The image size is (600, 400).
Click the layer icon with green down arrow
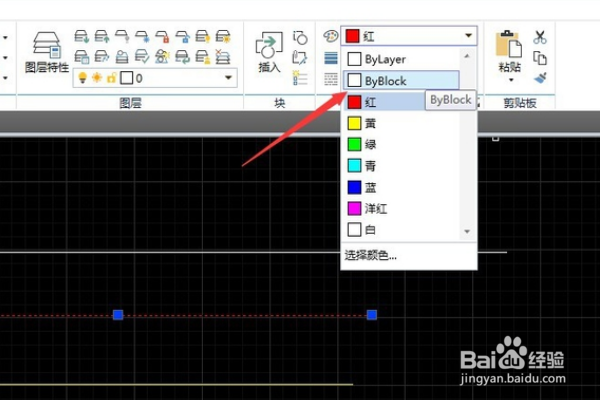tap(82, 37)
